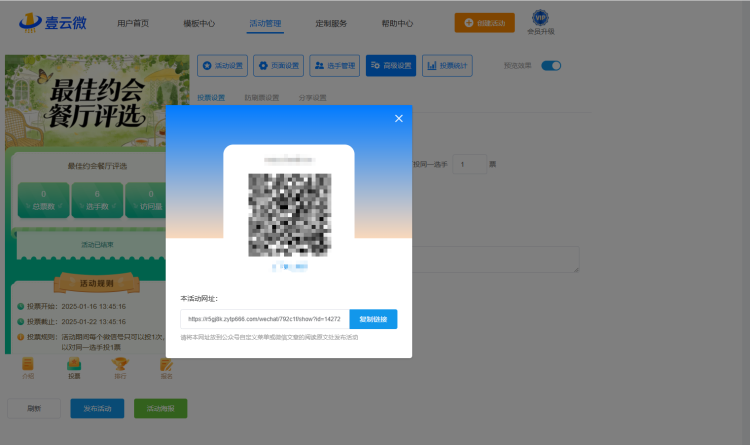
Task: Click the 壹云微 logo
Action: [x=53, y=22]
